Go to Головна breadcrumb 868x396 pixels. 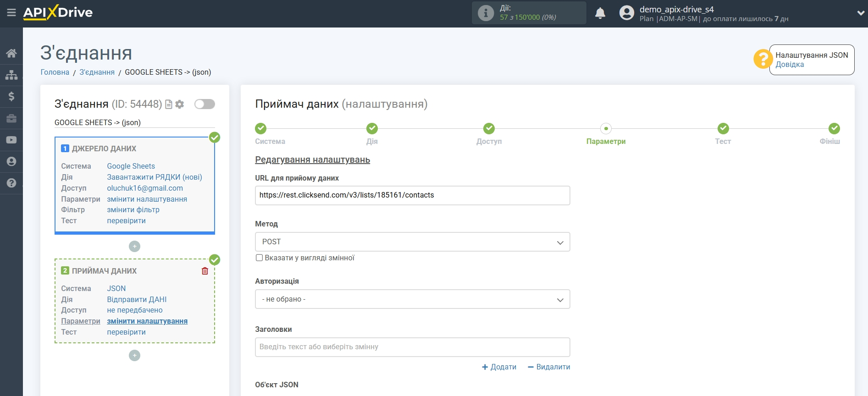coord(55,72)
